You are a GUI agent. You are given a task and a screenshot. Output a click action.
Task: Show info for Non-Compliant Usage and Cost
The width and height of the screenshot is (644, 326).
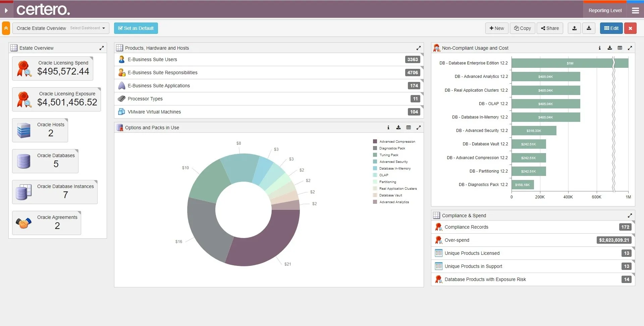[x=600, y=48]
